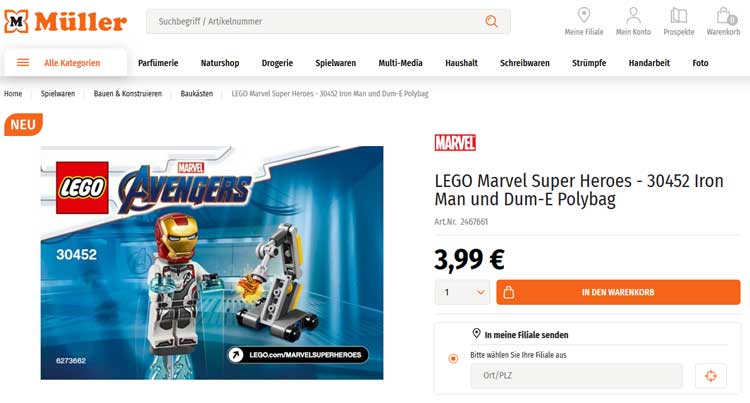Open the Multi-Media menu item
The width and height of the screenshot is (750, 403).
coord(400,63)
